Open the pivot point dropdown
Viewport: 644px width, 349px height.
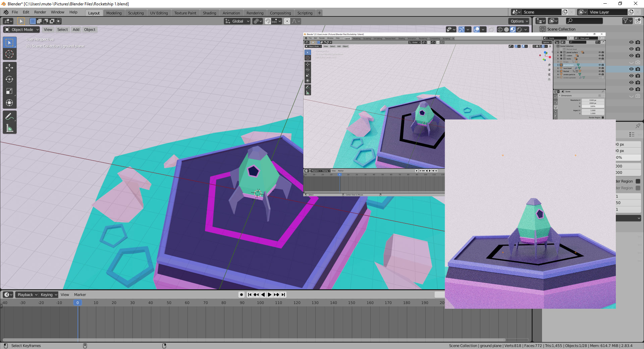pos(258,21)
